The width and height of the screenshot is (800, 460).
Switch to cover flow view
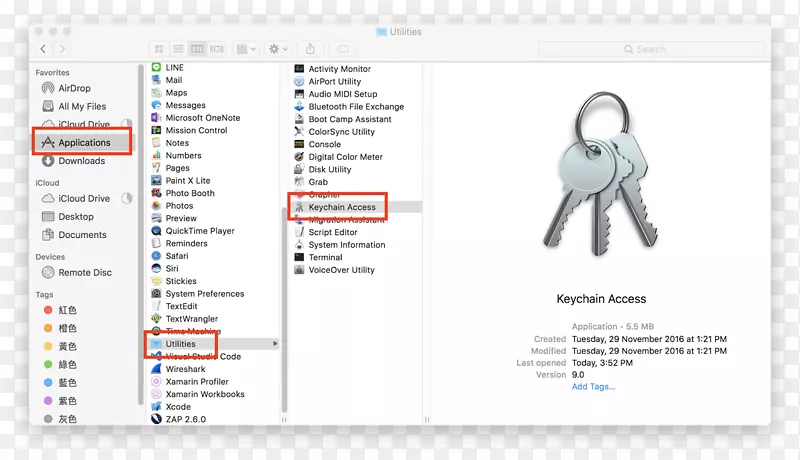(x=217, y=49)
